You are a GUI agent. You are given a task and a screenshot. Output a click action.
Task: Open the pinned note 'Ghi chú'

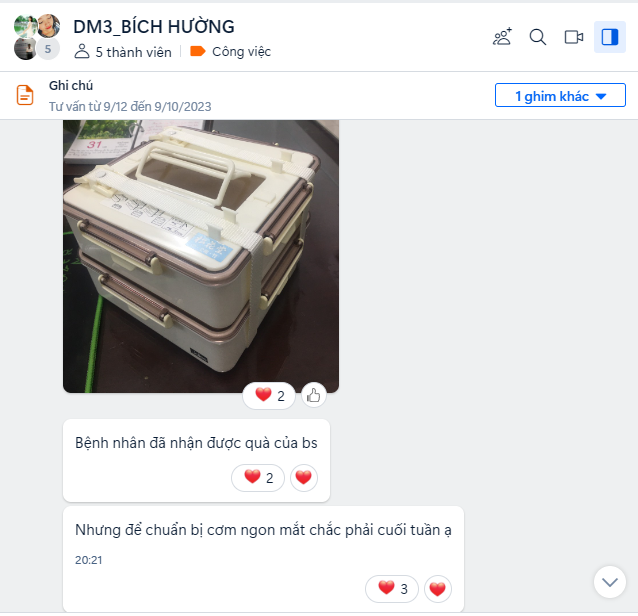coord(130,96)
